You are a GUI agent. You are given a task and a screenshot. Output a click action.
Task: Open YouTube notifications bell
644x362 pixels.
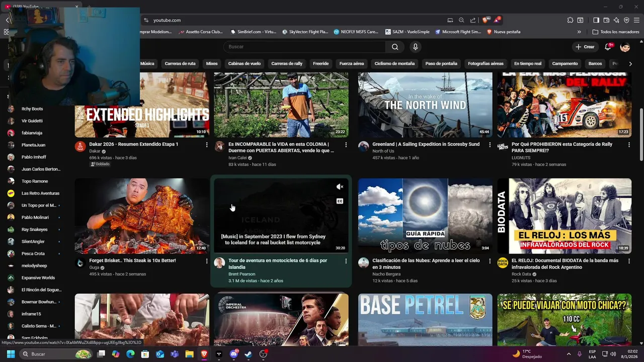608,47
